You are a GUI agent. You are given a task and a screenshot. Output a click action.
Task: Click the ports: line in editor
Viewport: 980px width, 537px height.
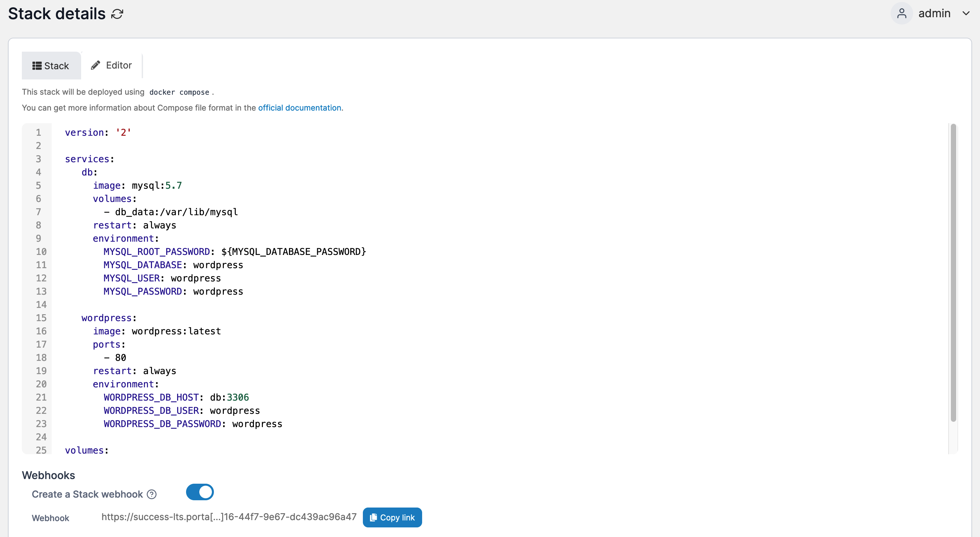109,345
